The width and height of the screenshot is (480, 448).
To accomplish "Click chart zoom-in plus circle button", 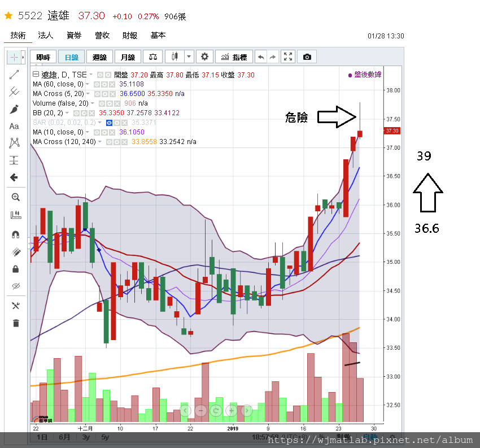I will (x=232, y=410).
